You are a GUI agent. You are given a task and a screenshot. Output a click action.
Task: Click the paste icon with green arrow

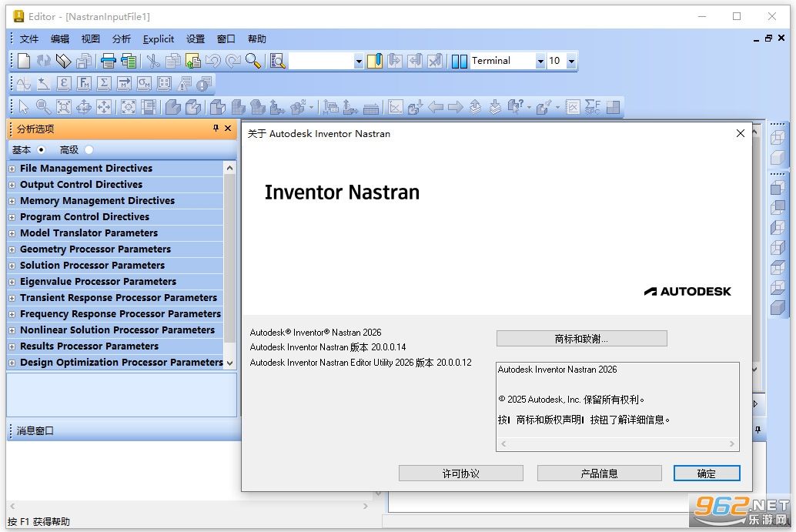coord(193,61)
